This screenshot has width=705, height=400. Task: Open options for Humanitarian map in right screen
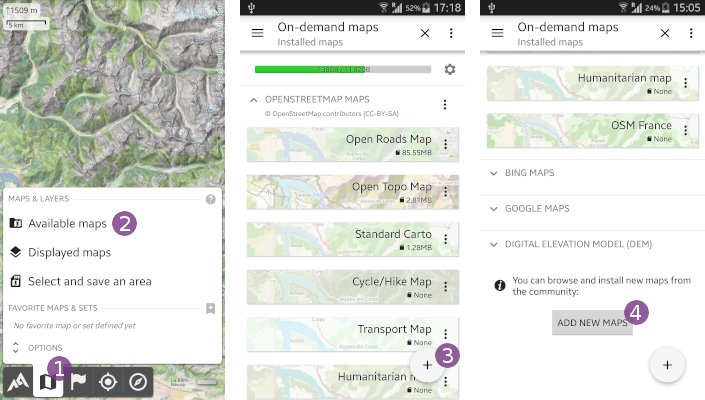(686, 83)
